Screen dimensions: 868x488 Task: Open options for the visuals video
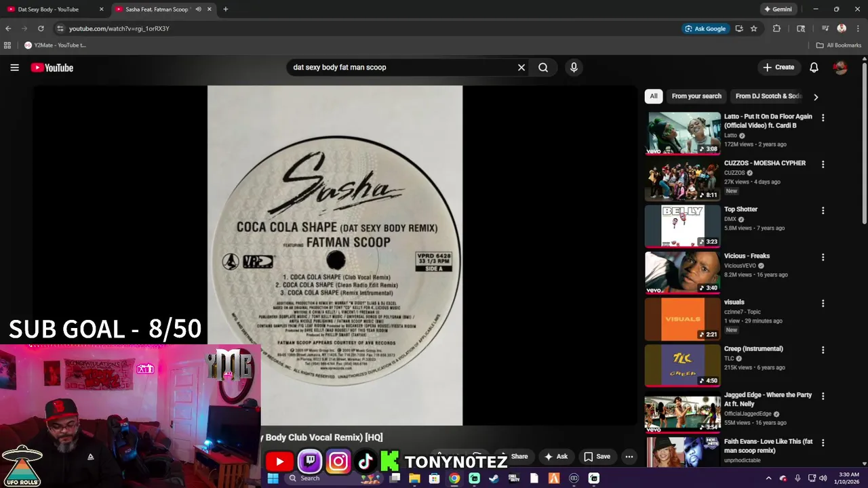[823, 304]
